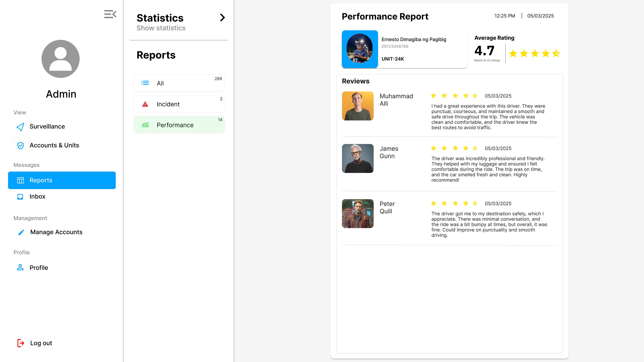Click the average rating stars

point(534,53)
